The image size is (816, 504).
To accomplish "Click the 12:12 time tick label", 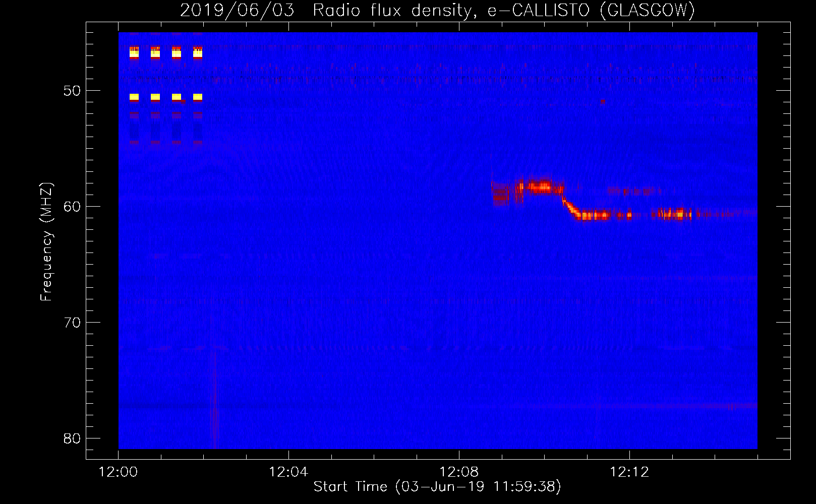I will (x=629, y=472).
